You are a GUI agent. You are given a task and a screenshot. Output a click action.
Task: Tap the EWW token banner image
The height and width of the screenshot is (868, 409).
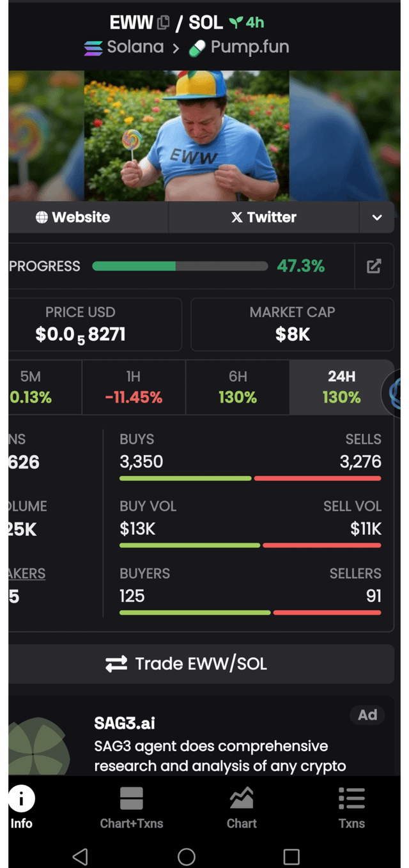[x=187, y=136]
